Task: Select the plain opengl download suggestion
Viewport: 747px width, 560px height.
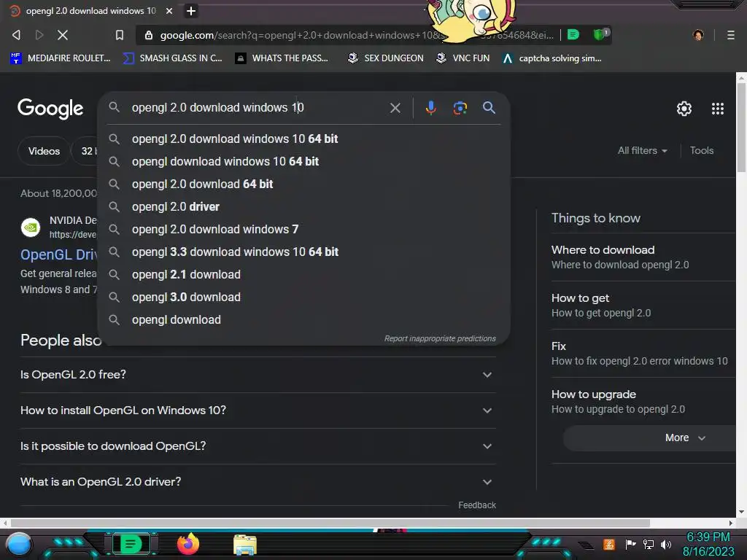Action: [304, 319]
